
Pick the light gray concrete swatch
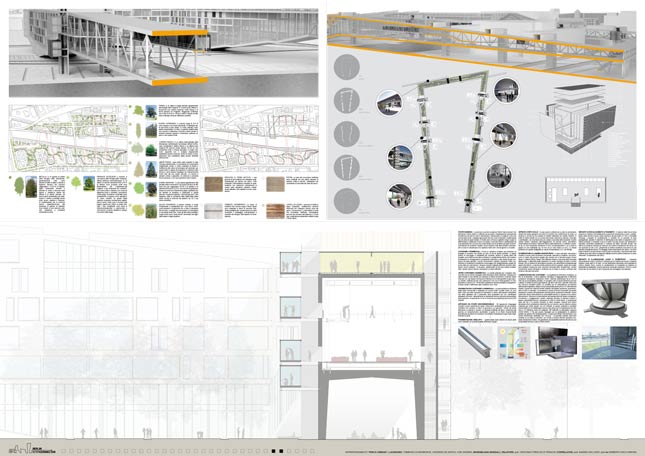[213, 211]
